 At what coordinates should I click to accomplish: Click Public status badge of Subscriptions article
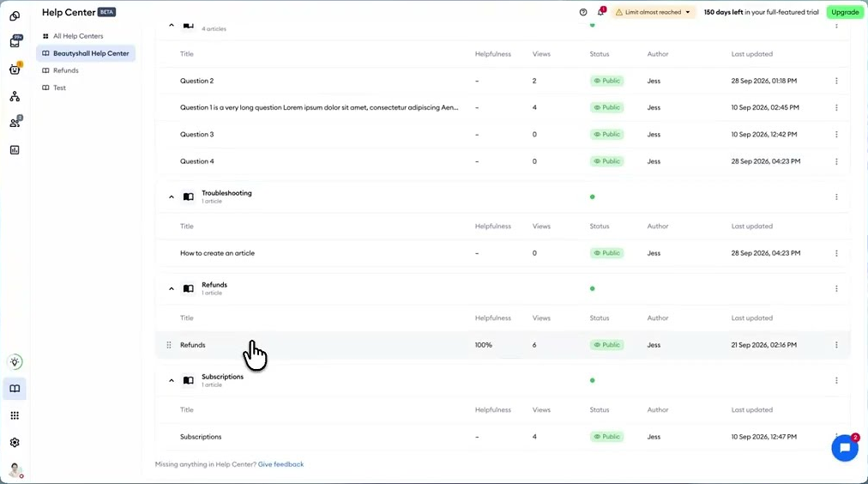click(606, 437)
